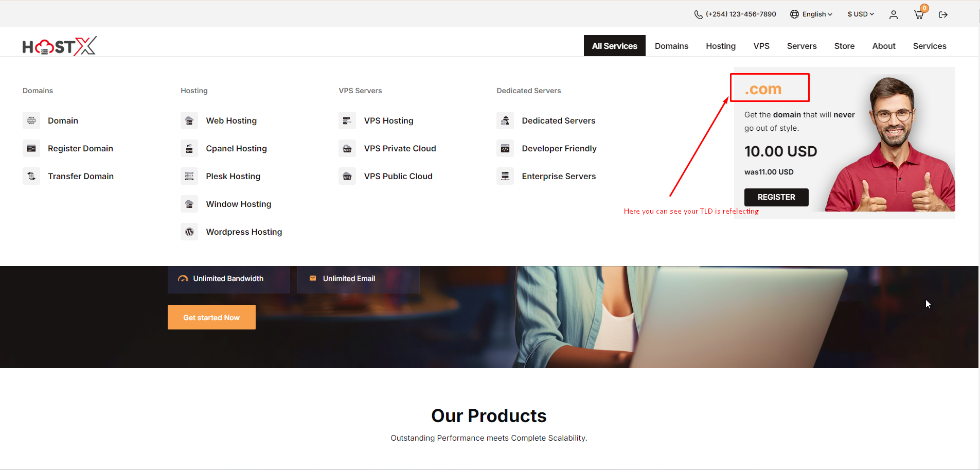Click the VPS Private Cloud icon

[x=347, y=149]
